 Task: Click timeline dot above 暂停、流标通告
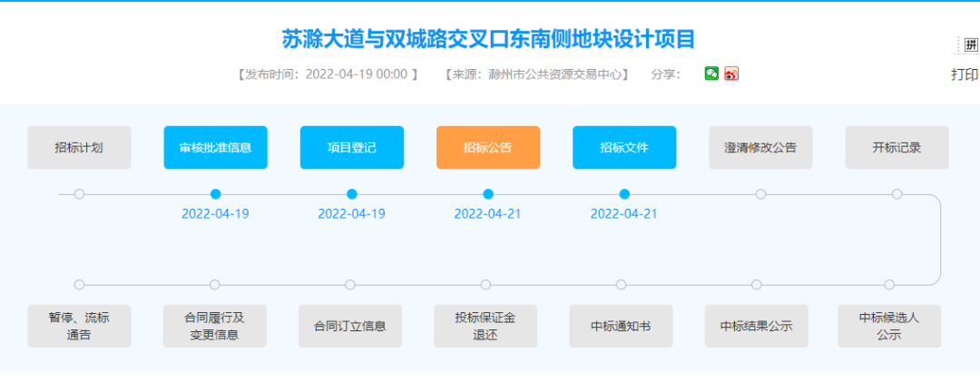[79, 285]
